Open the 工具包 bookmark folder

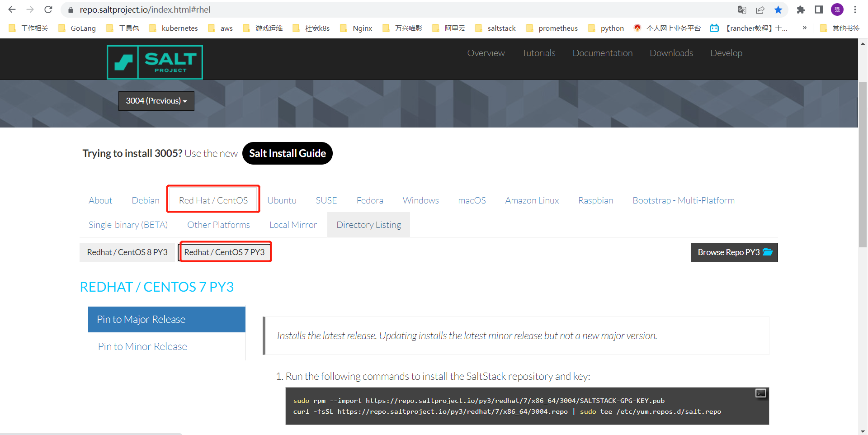123,28
